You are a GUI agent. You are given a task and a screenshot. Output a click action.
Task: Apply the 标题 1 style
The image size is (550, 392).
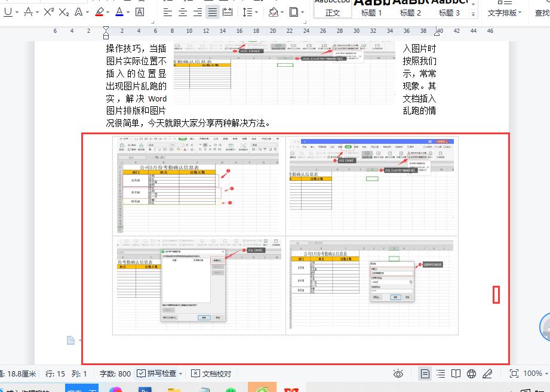[x=371, y=9]
